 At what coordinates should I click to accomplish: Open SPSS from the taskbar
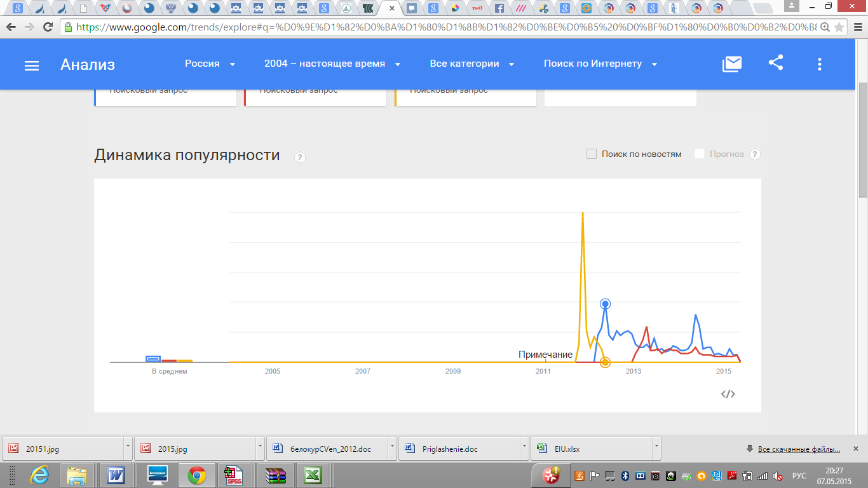pos(234,475)
